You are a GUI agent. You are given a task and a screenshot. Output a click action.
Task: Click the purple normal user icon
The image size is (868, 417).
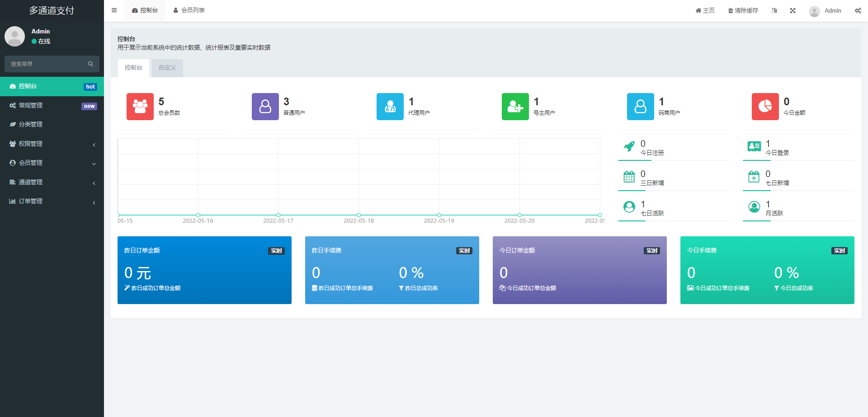(x=265, y=107)
